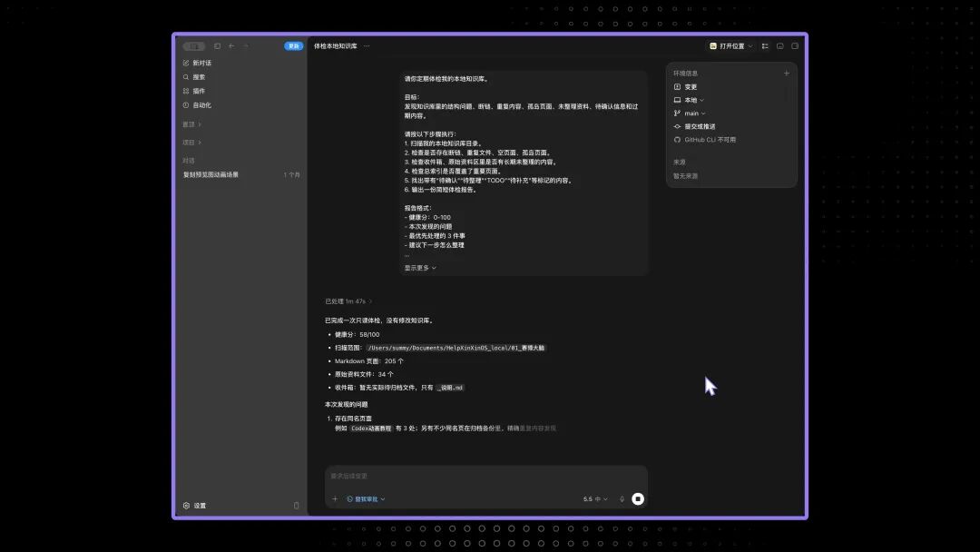Click the GitHub CLI 不可用 entry

(704, 140)
